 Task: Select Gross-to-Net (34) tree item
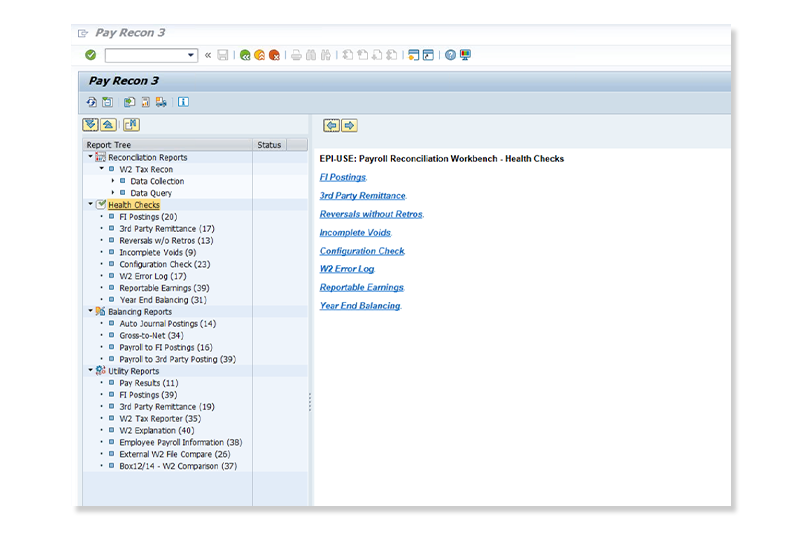coord(151,336)
